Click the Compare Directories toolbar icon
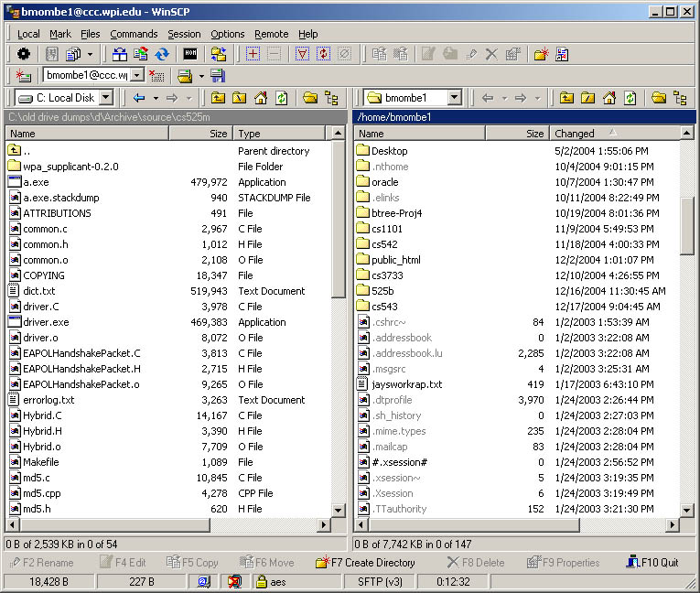 point(120,55)
